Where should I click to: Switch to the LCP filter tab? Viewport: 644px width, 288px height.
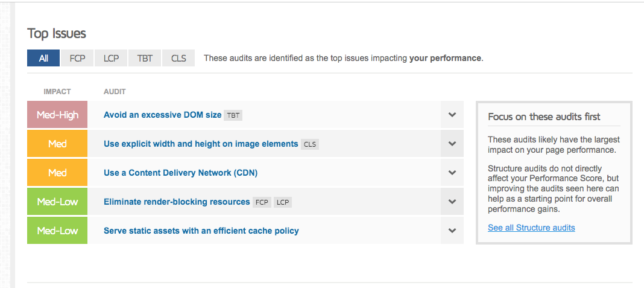111,59
